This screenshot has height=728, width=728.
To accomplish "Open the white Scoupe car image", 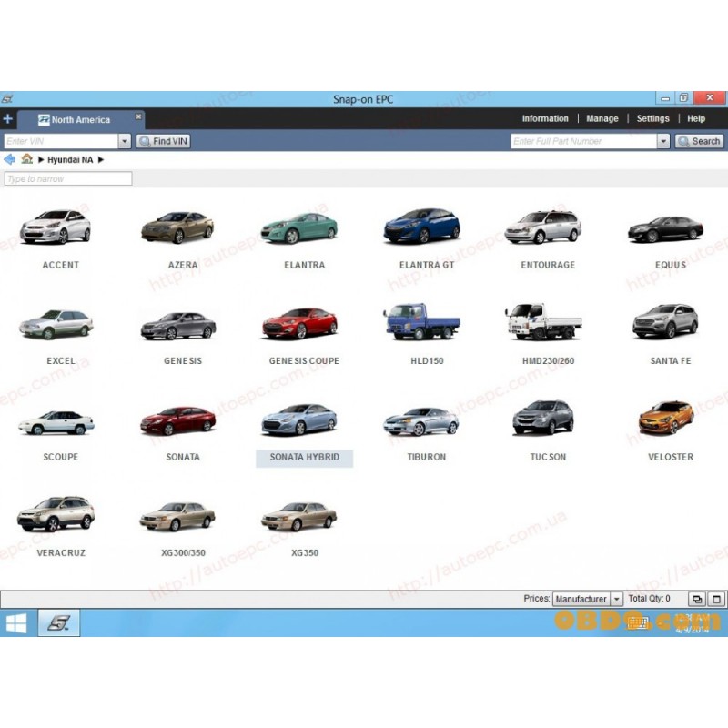I will pyautogui.click(x=56, y=422).
